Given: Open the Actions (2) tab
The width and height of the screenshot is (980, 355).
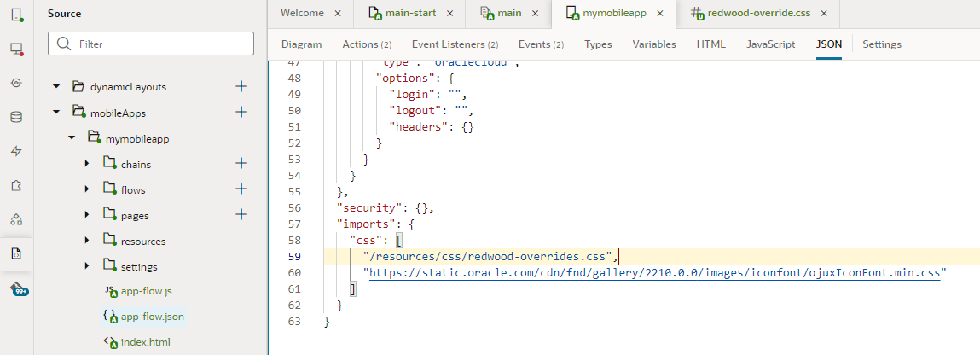Looking at the screenshot, I should pyautogui.click(x=367, y=44).
